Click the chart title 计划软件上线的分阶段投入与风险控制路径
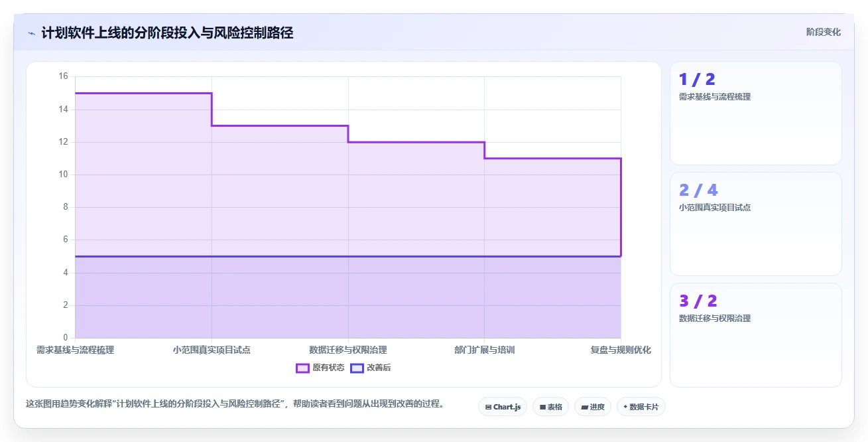Image resolution: width=868 pixels, height=442 pixels. coord(167,33)
